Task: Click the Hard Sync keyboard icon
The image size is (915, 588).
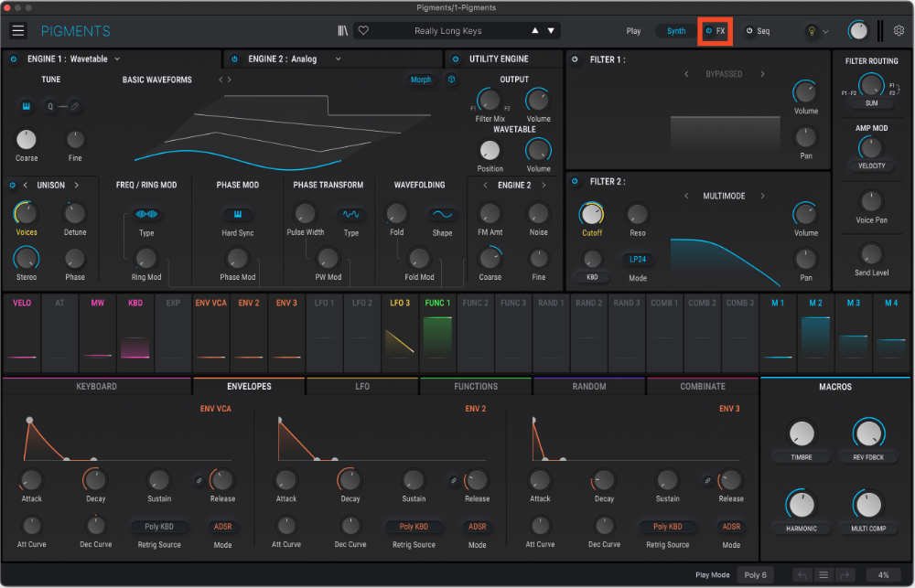Action: (x=238, y=214)
